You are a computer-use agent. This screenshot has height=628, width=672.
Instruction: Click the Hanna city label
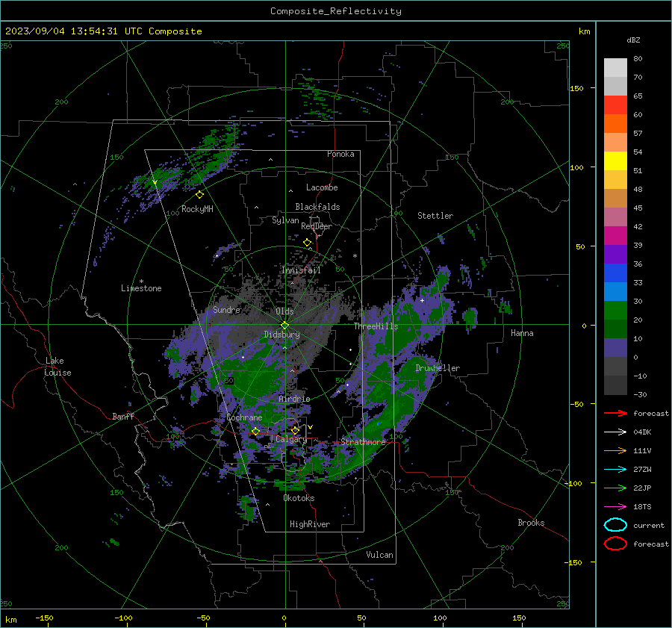tap(522, 333)
